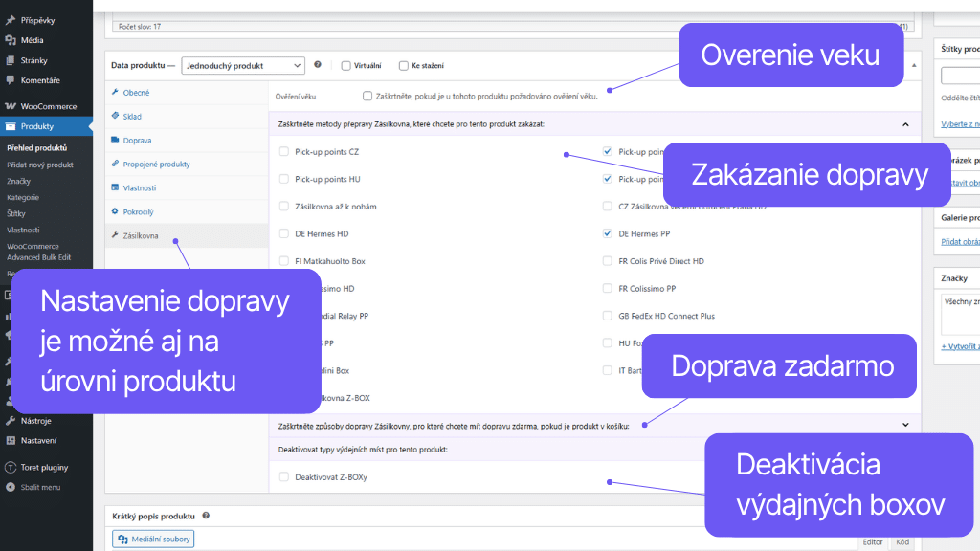980x551 pixels.
Task: Open Přehled produktů submenu item
Action: [37, 148]
